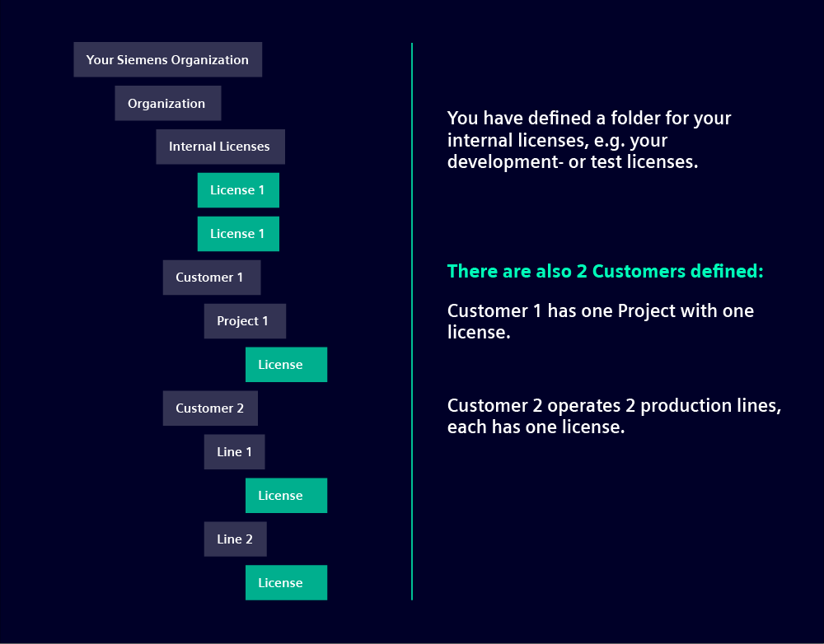Choose the License under Project 1
The width and height of the screenshot is (824, 644).
point(286,365)
